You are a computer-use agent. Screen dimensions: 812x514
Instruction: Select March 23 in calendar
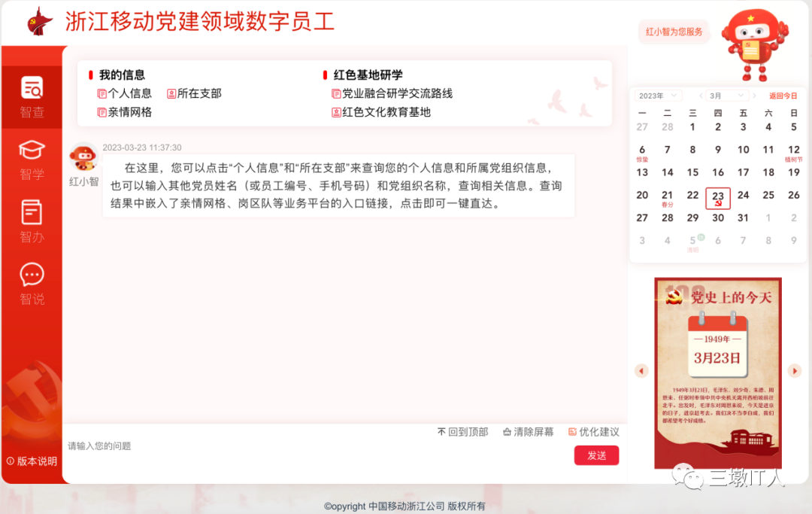point(718,198)
